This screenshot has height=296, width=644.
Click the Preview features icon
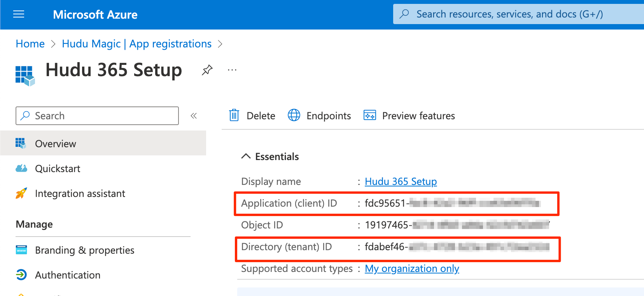pyautogui.click(x=370, y=115)
